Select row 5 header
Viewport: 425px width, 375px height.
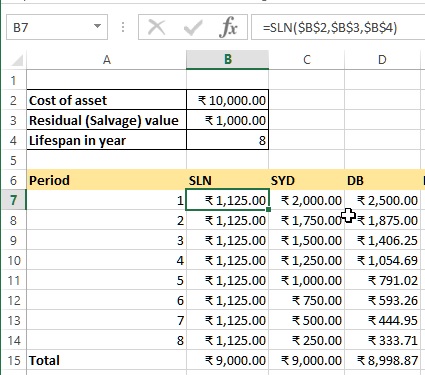(14, 160)
